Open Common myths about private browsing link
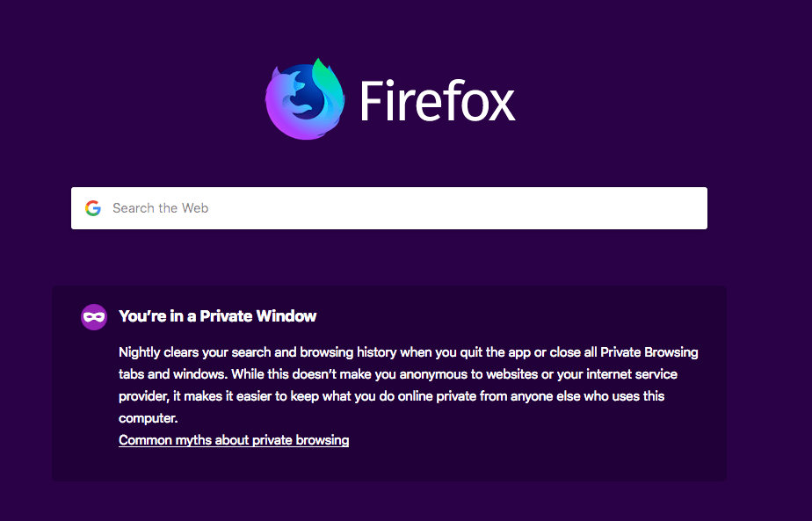Screen dimensions: 812x521 [x=234, y=440]
